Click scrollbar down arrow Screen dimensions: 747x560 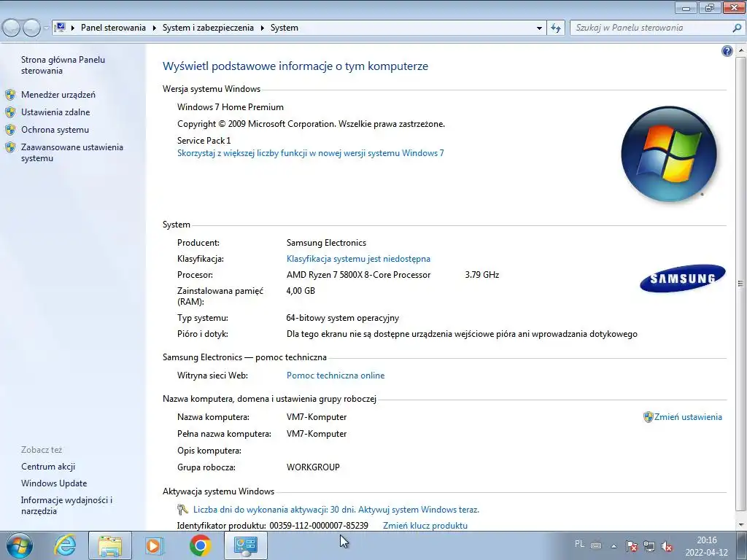pos(740,524)
